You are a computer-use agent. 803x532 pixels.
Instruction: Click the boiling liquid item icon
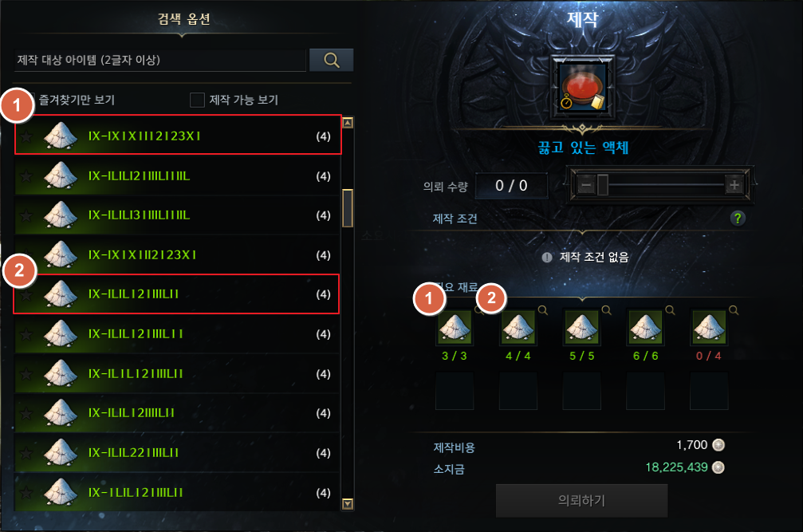click(582, 88)
